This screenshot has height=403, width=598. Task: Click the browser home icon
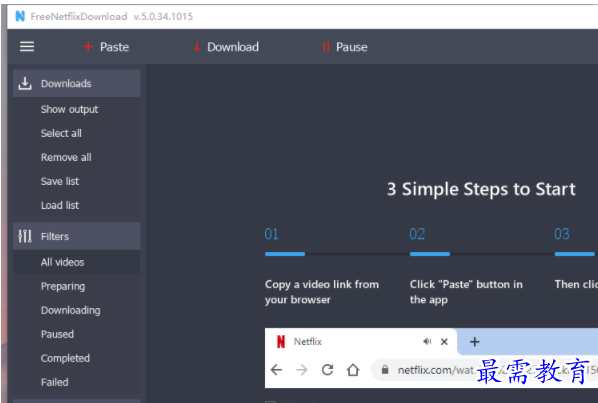(353, 369)
